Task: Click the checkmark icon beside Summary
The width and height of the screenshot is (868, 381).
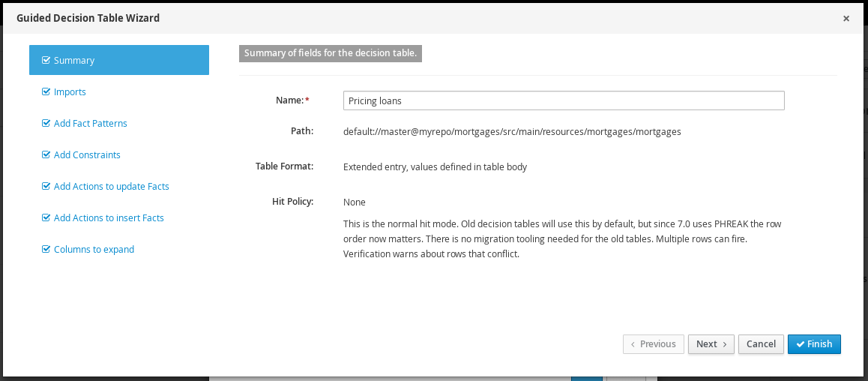Action: 46,61
